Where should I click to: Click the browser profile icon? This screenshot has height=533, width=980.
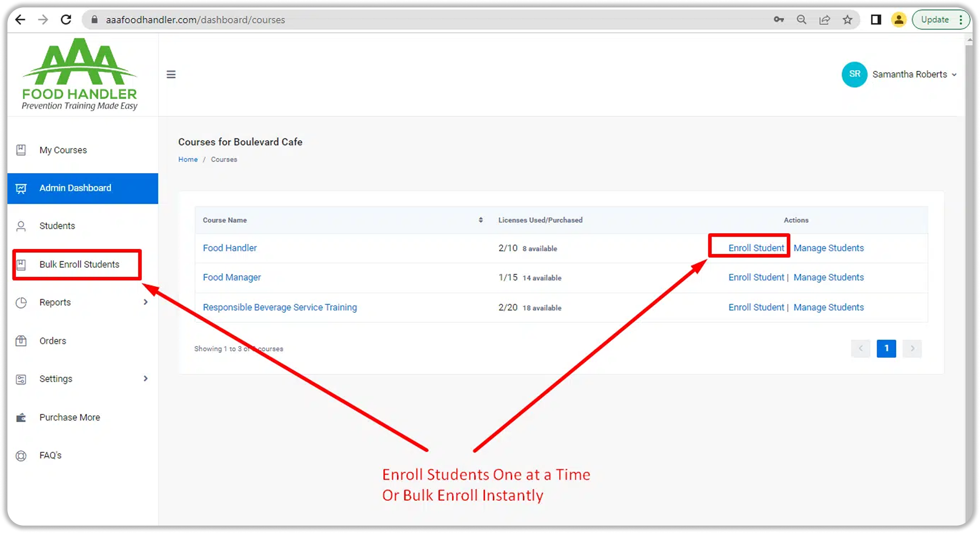(898, 19)
